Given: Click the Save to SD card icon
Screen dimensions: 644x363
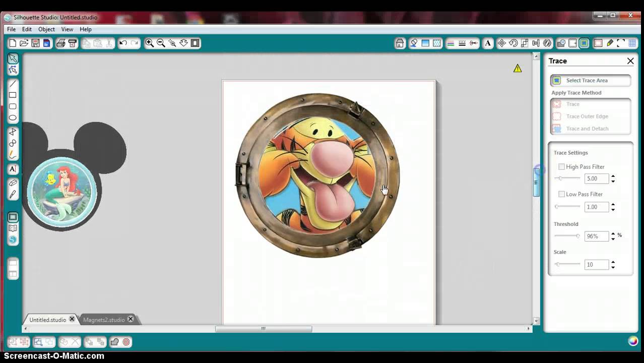Looking at the screenshot, I should click(46, 43).
